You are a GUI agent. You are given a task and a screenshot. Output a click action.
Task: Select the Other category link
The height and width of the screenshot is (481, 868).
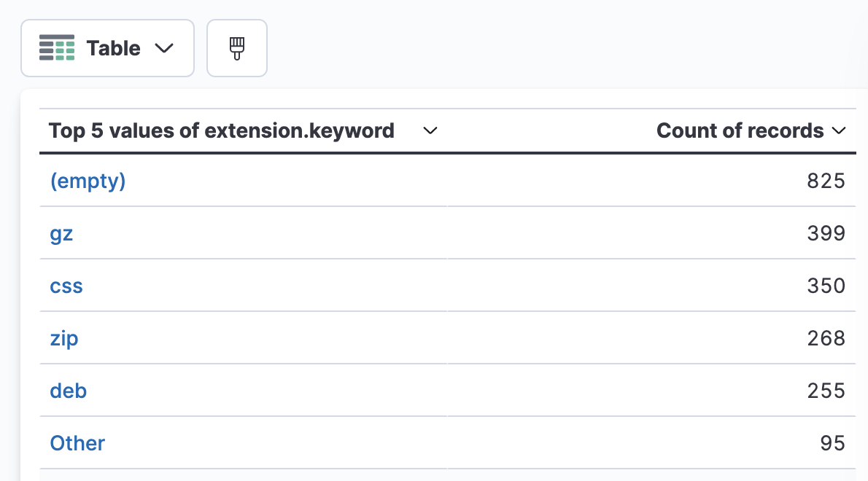tap(77, 442)
